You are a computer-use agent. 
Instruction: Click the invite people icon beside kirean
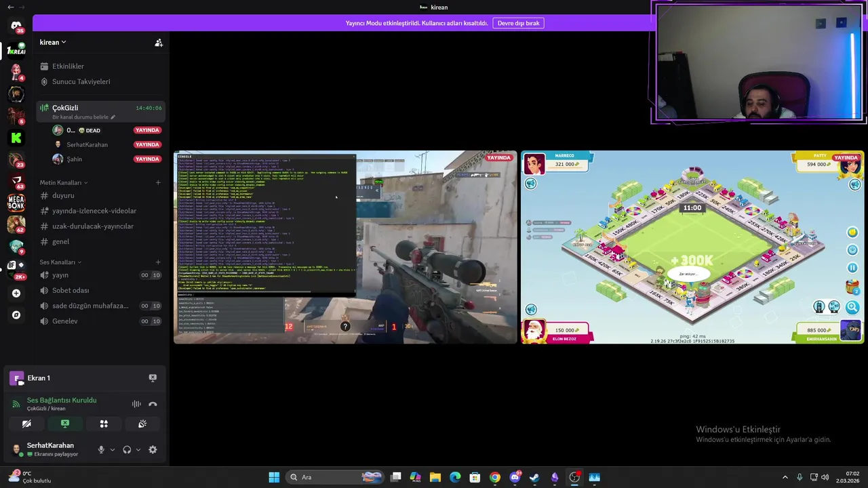pos(159,43)
